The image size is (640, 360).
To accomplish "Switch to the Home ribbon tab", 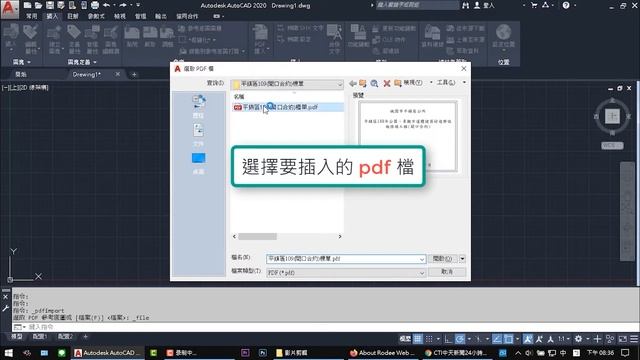I will pos(31,16).
